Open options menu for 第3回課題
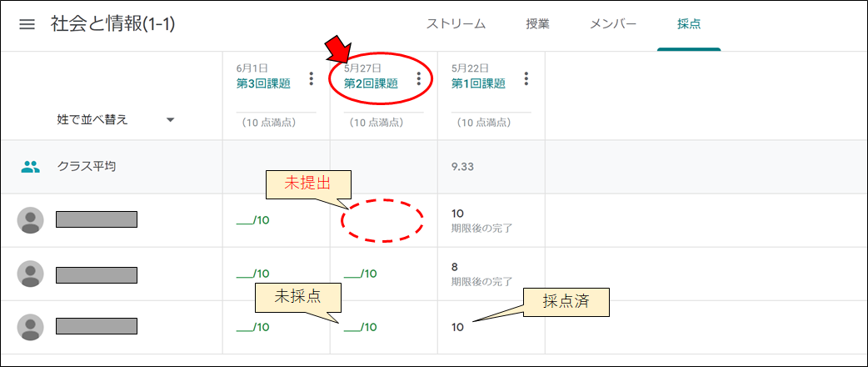Viewport: 868px width, 367px height. 311,78
